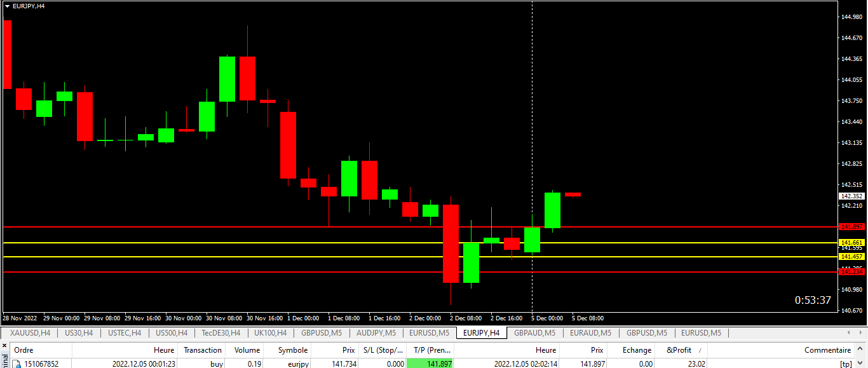Click the yellow 141.457 price label
868x368 pixels.
851,256
